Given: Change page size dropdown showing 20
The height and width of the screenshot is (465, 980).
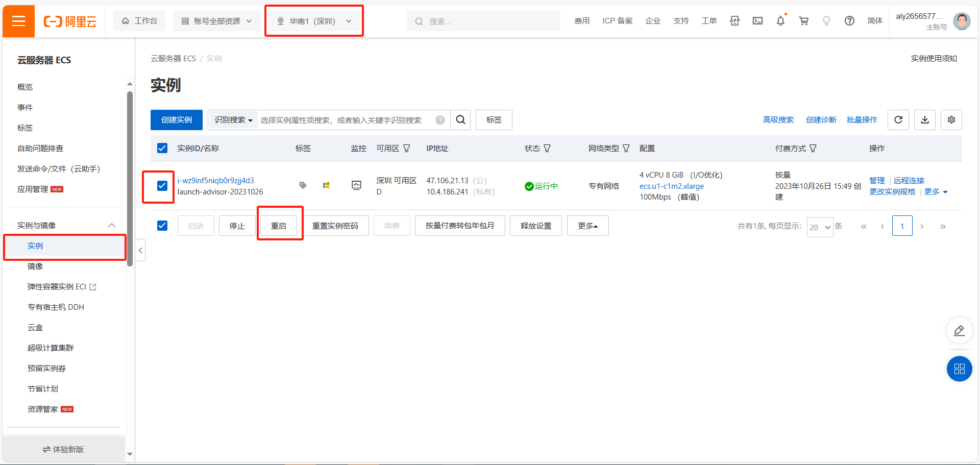Looking at the screenshot, I should click(820, 227).
